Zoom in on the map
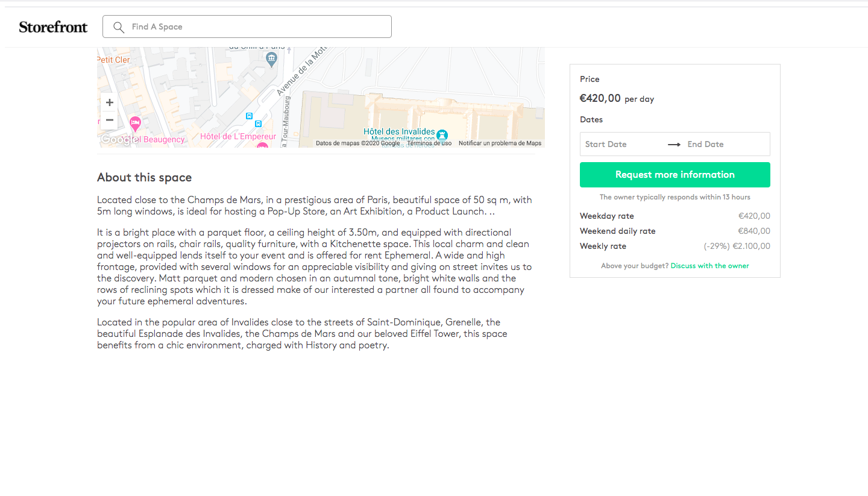 pyautogui.click(x=109, y=102)
